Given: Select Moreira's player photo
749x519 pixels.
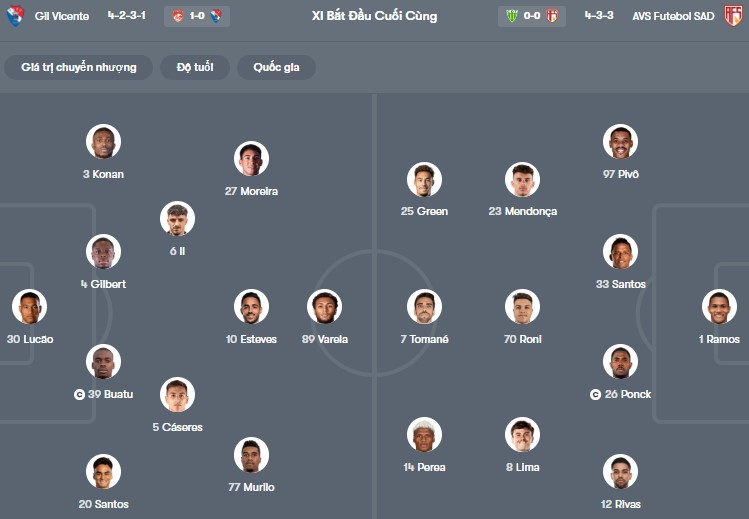Looking at the screenshot, I should click(251, 159).
